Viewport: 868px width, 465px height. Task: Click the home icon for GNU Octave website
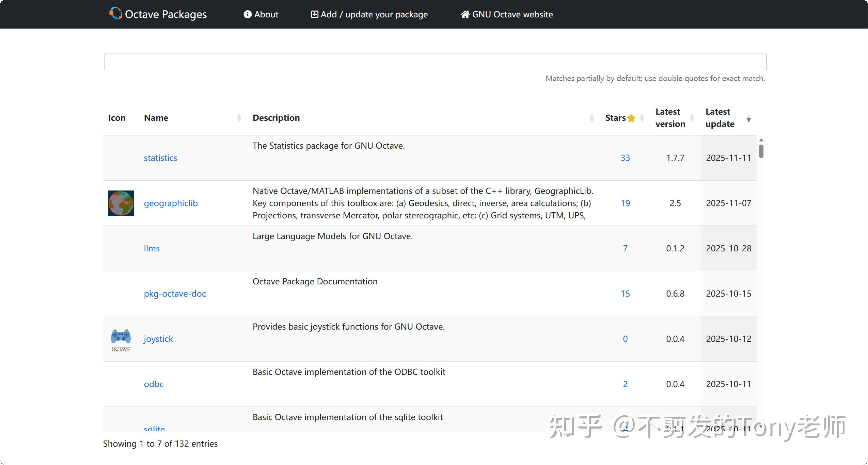(465, 14)
